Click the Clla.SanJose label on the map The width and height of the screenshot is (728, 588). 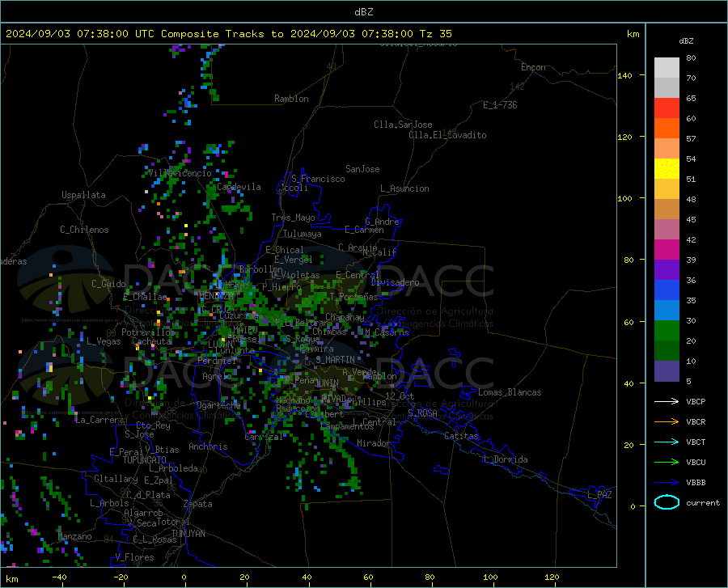pyautogui.click(x=403, y=125)
